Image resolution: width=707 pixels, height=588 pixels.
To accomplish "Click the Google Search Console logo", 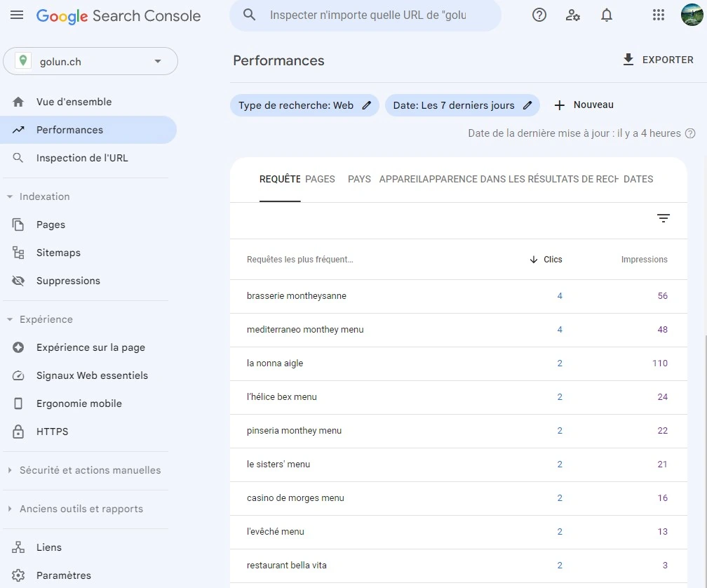I will (x=118, y=15).
